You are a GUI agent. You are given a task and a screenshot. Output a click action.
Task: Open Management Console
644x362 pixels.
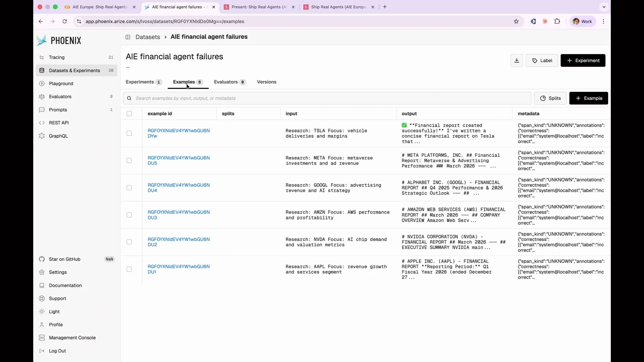coord(76,338)
